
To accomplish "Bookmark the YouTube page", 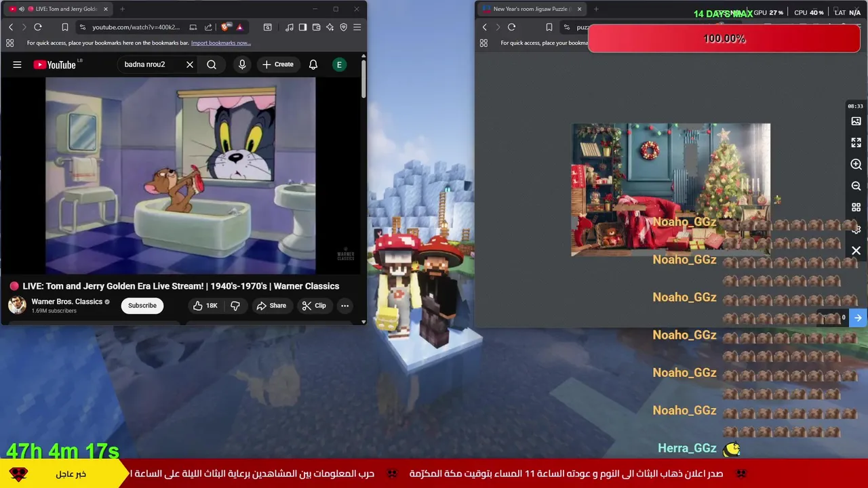I will (x=65, y=27).
